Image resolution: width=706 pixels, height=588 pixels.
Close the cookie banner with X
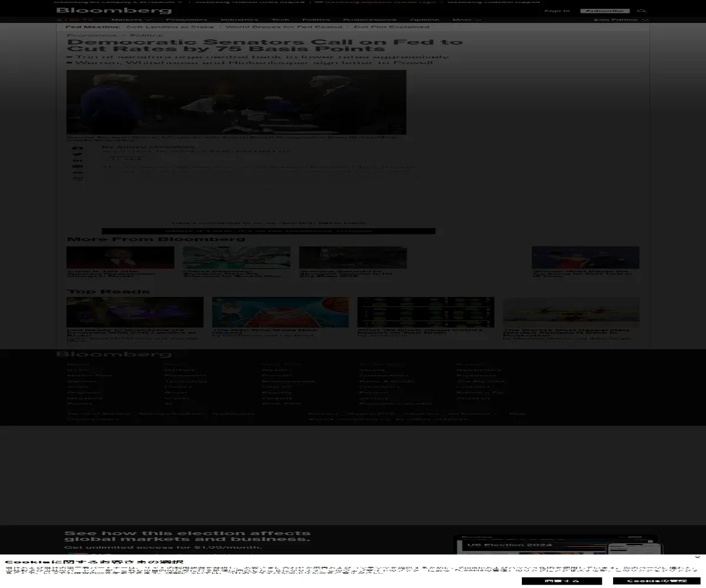pyautogui.click(x=698, y=557)
